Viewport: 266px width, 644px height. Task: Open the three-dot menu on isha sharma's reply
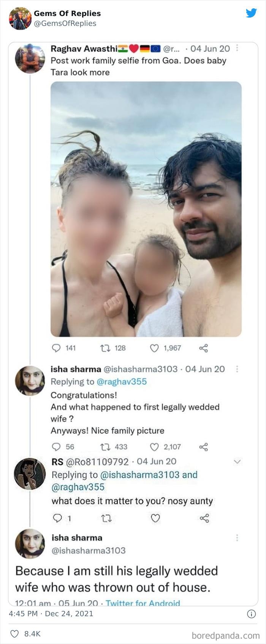238,369
